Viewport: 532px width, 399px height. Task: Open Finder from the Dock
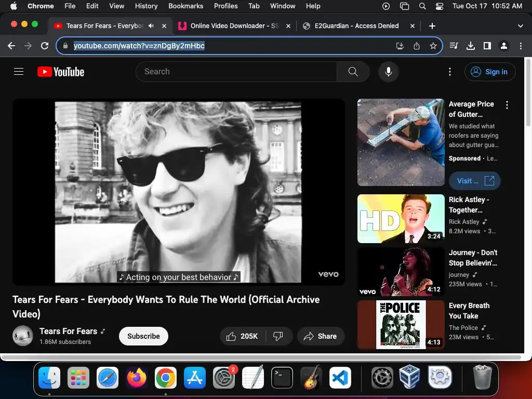point(49,378)
